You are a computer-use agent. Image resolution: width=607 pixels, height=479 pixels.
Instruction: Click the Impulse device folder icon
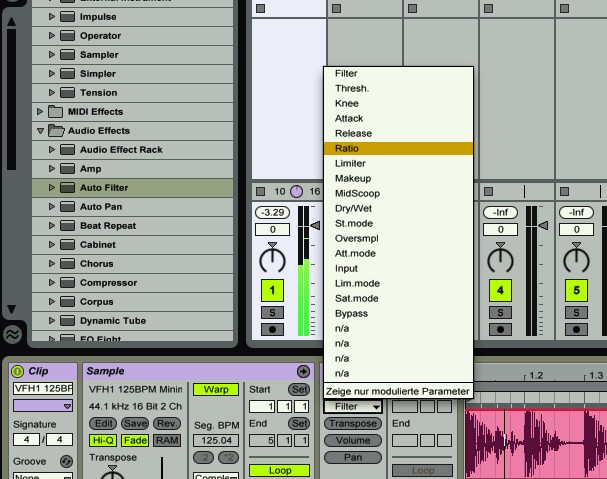click(67, 17)
